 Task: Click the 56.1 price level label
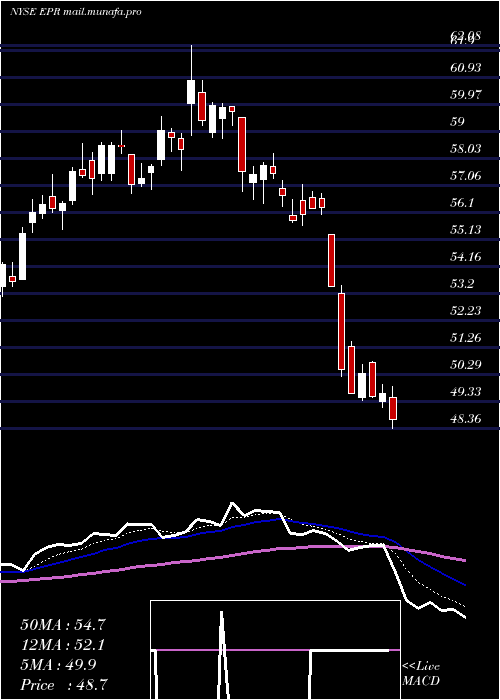point(462,203)
